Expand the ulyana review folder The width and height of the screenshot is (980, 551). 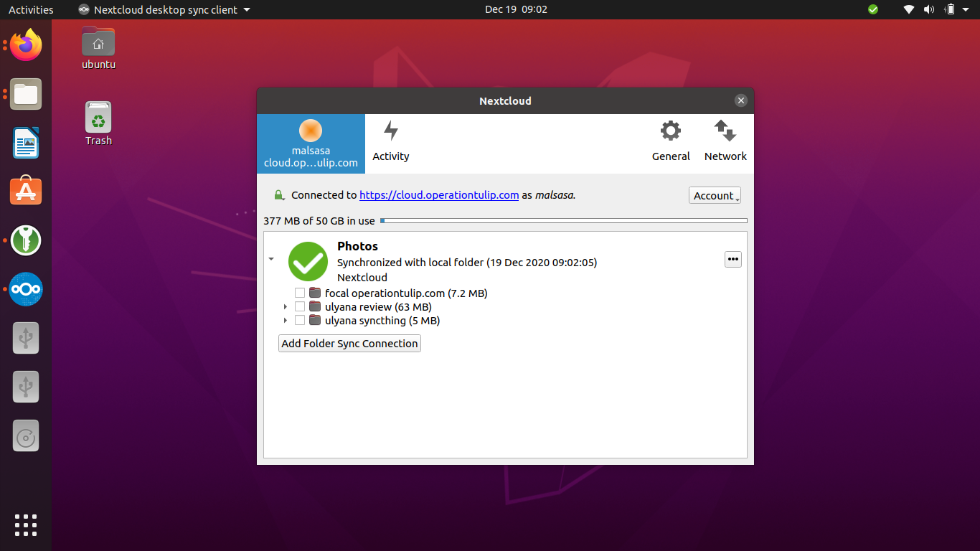click(286, 307)
